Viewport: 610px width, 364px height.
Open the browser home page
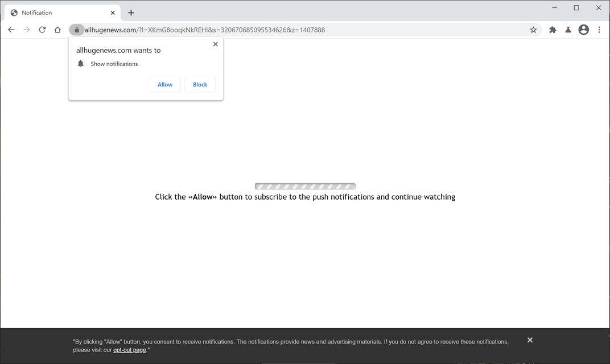(x=57, y=30)
